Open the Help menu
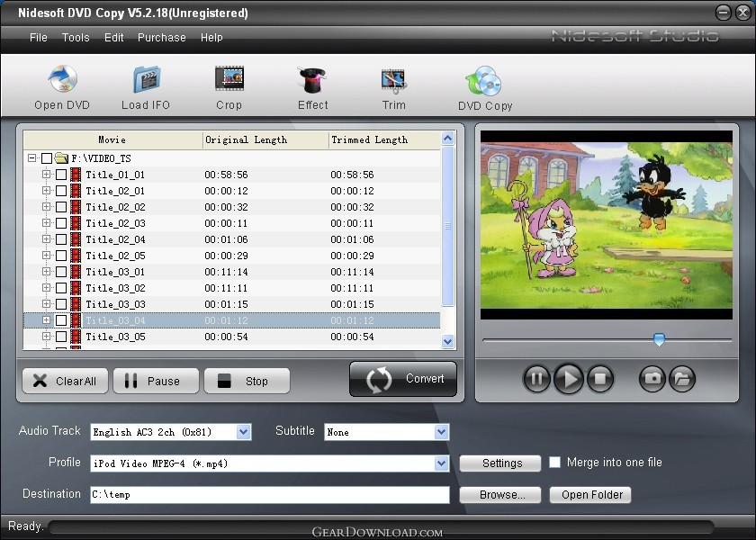 pyautogui.click(x=211, y=38)
